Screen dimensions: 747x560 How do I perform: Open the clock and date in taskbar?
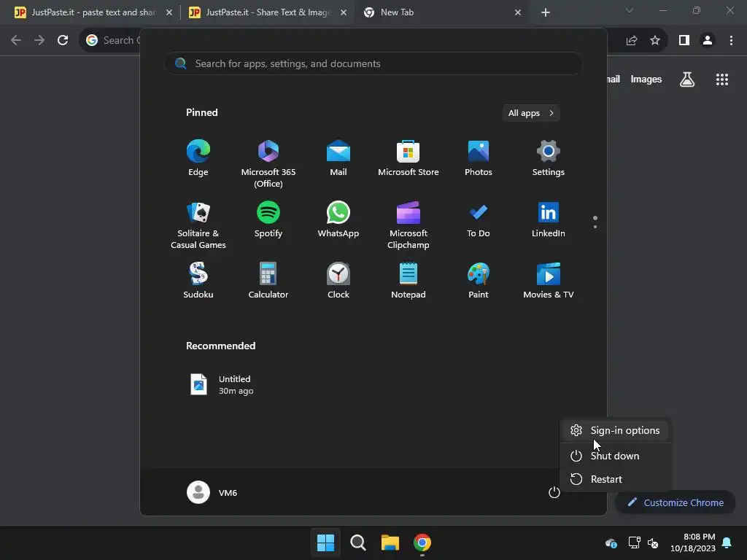[693, 542]
